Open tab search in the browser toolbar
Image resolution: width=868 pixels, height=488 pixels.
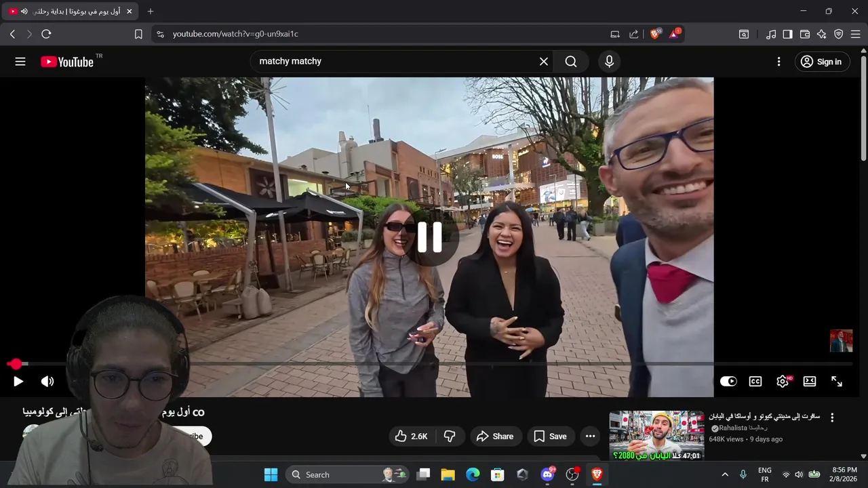tap(744, 34)
